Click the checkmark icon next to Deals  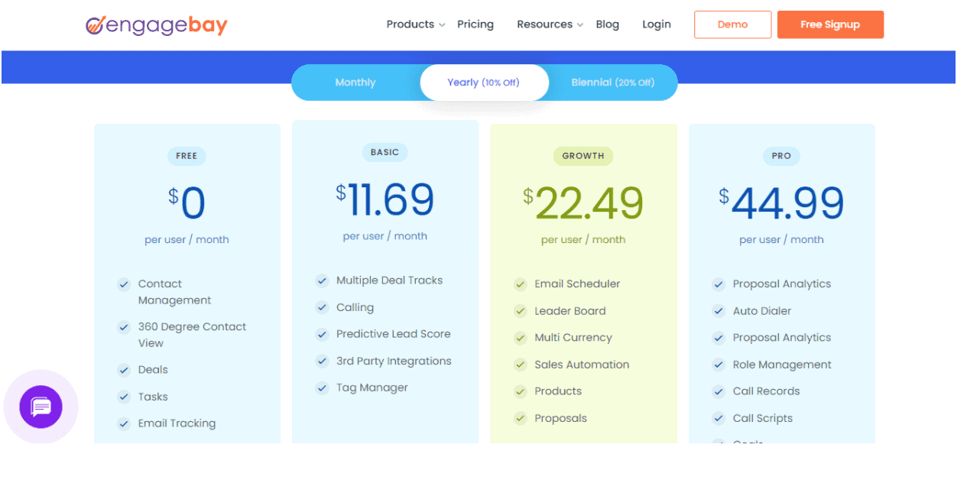[x=124, y=370]
